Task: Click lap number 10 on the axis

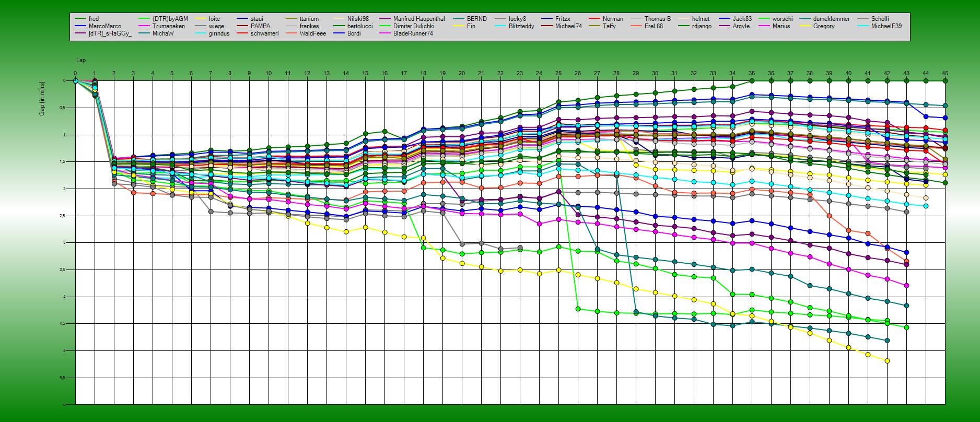Action: (269, 74)
